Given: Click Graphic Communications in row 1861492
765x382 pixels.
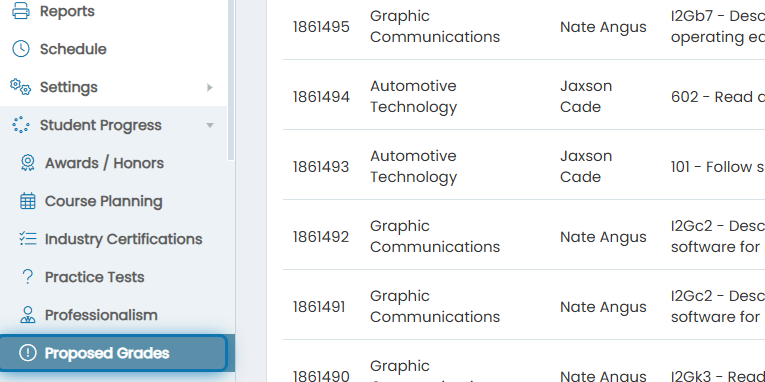Looking at the screenshot, I should coord(435,237).
